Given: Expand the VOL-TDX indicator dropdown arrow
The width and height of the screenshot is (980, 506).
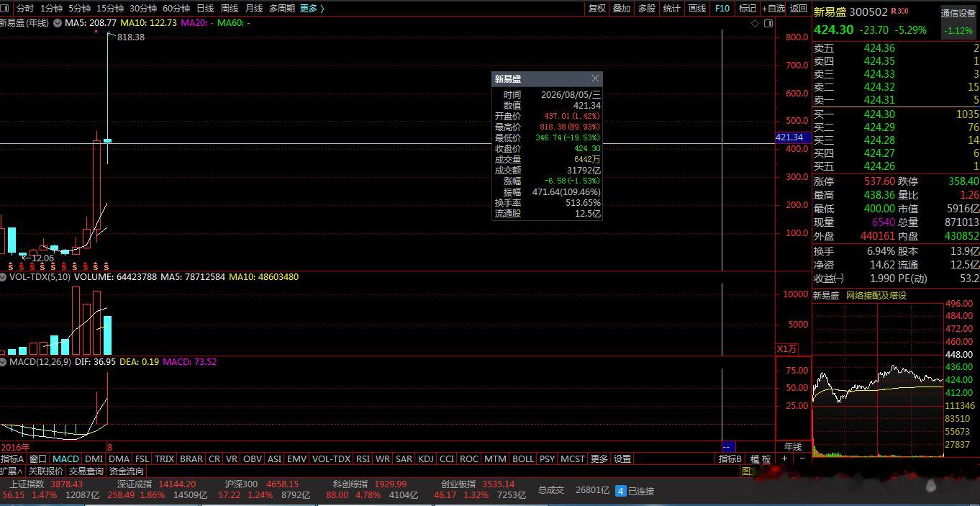Looking at the screenshot, I should point(4,276).
